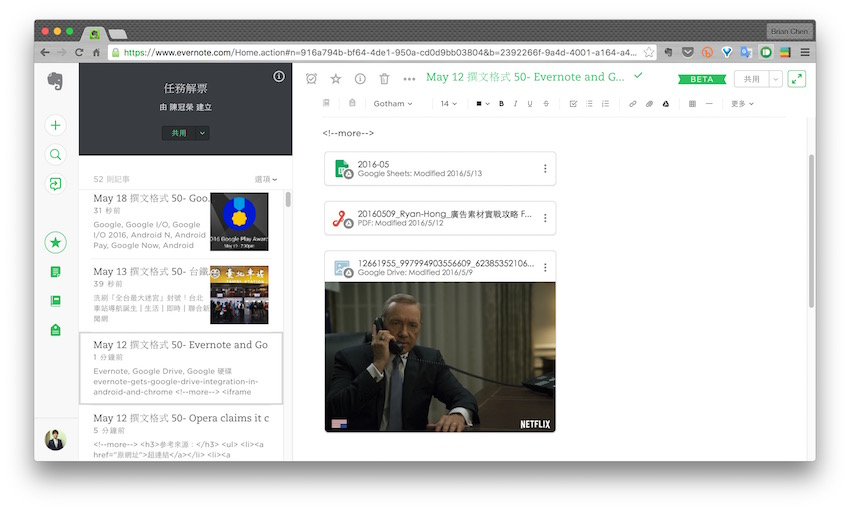Open dropdown arrow next to note 共用 button
Image resolution: width=850 pixels, height=510 pixels.
point(776,79)
